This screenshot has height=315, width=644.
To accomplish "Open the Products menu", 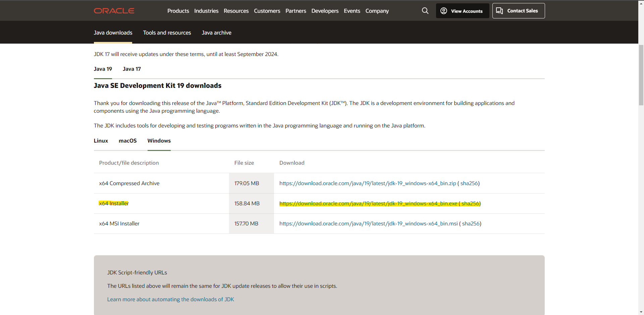I will tap(178, 11).
